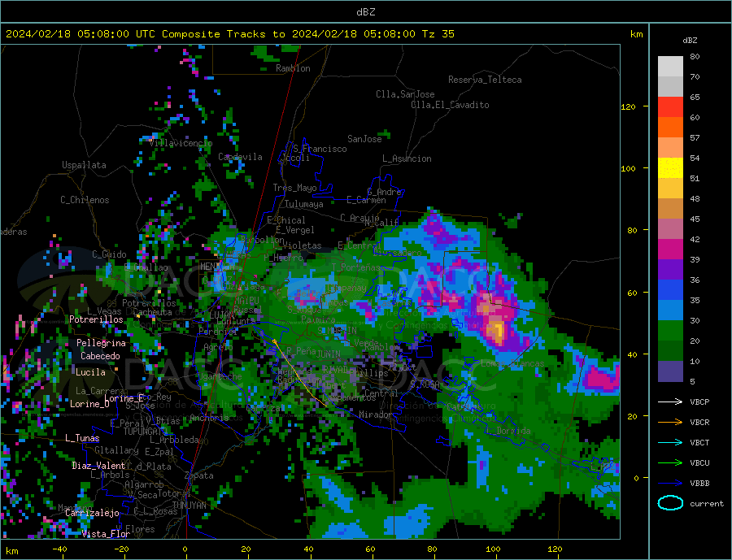The image size is (732, 560).
Task: Click the blue VBBB arrow in the legend
Action: click(670, 483)
